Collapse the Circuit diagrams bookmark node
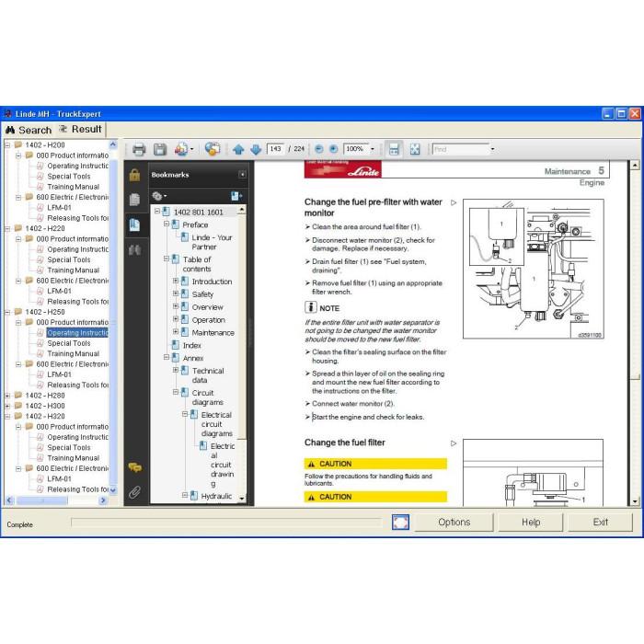Viewport: 644px width, 644px height. (x=176, y=392)
